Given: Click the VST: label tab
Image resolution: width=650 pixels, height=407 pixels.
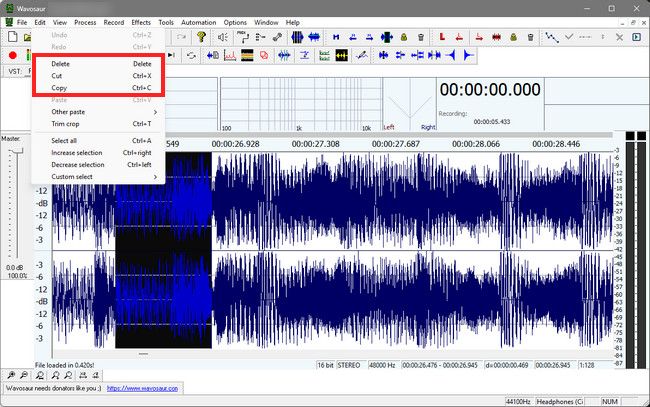Looking at the screenshot, I should click(x=15, y=71).
